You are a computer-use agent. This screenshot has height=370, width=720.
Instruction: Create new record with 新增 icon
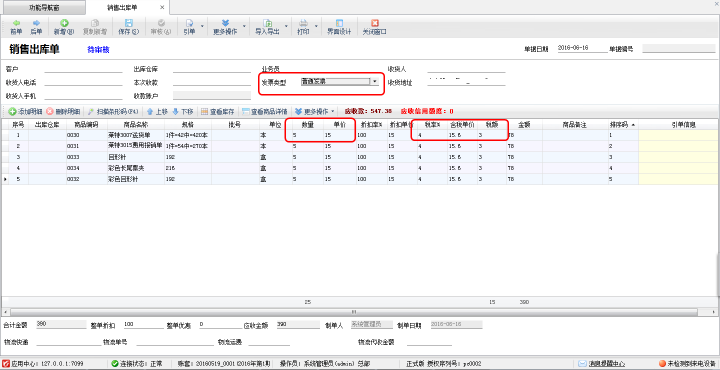(65, 27)
